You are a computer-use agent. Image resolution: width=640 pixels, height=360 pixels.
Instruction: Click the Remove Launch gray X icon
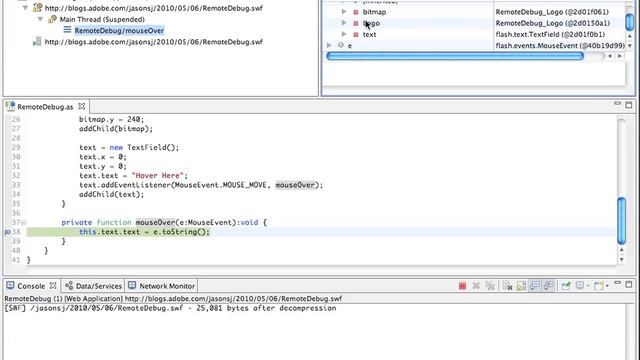click(x=476, y=286)
